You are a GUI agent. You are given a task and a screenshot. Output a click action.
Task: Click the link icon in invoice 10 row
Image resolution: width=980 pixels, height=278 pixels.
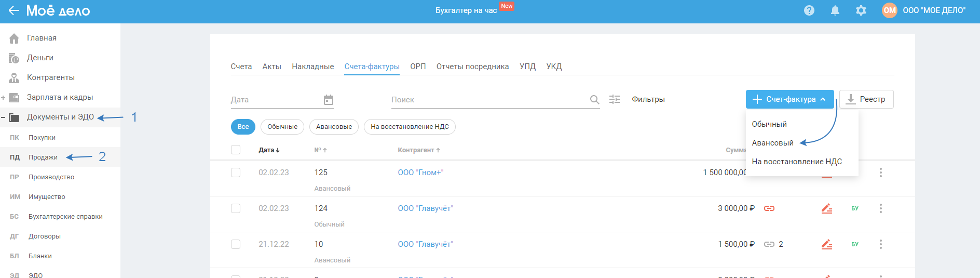coord(769,244)
